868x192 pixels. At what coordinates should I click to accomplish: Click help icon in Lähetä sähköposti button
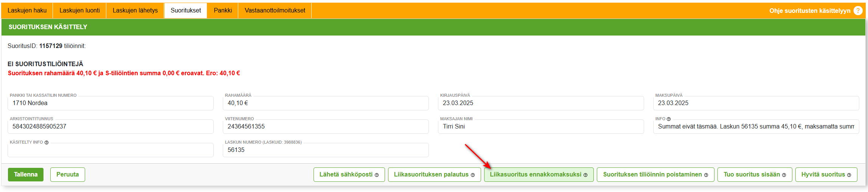pos(377,175)
